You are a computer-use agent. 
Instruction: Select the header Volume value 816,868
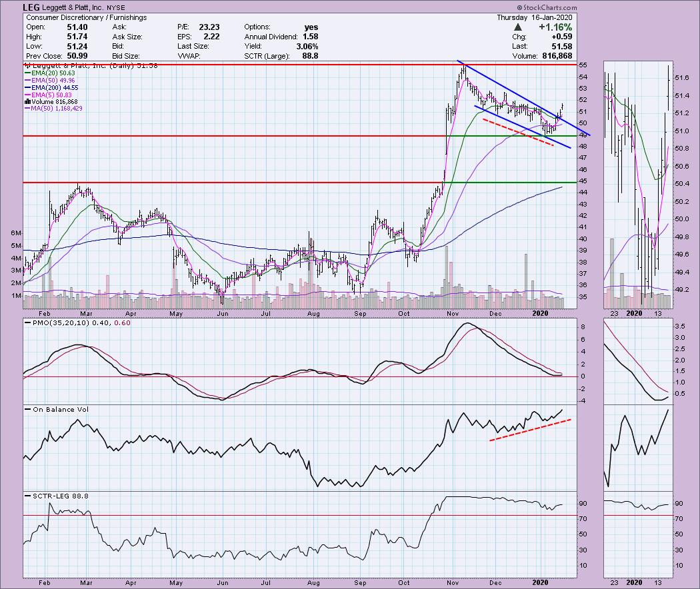click(557, 56)
